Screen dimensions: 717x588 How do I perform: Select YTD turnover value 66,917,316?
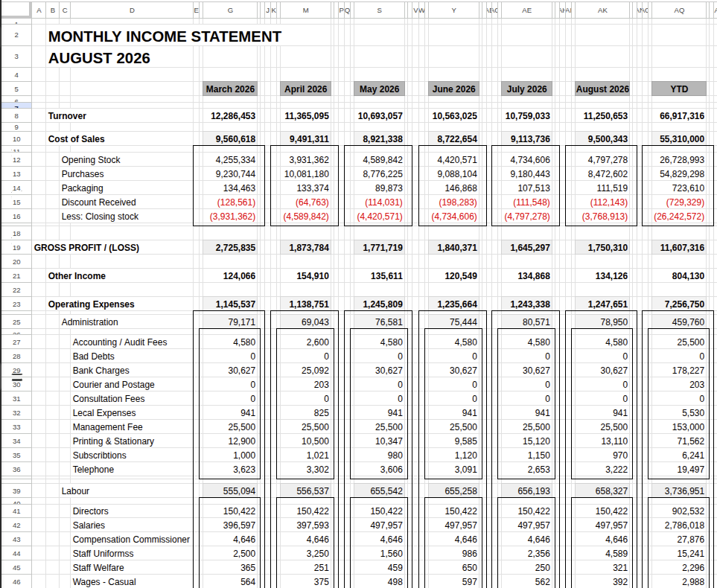681,116
